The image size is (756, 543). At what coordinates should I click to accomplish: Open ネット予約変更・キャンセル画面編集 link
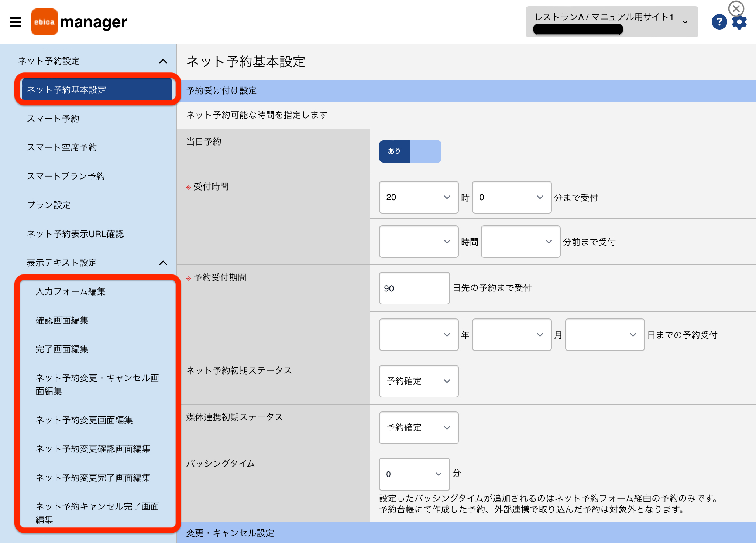97,384
